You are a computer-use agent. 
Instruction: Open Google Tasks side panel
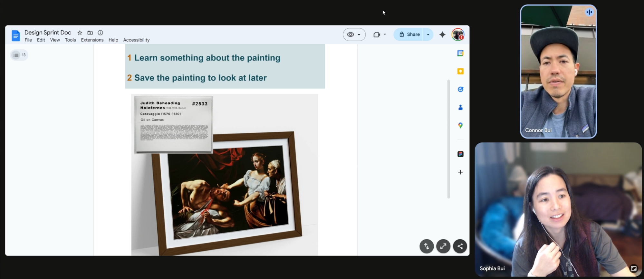point(460,89)
